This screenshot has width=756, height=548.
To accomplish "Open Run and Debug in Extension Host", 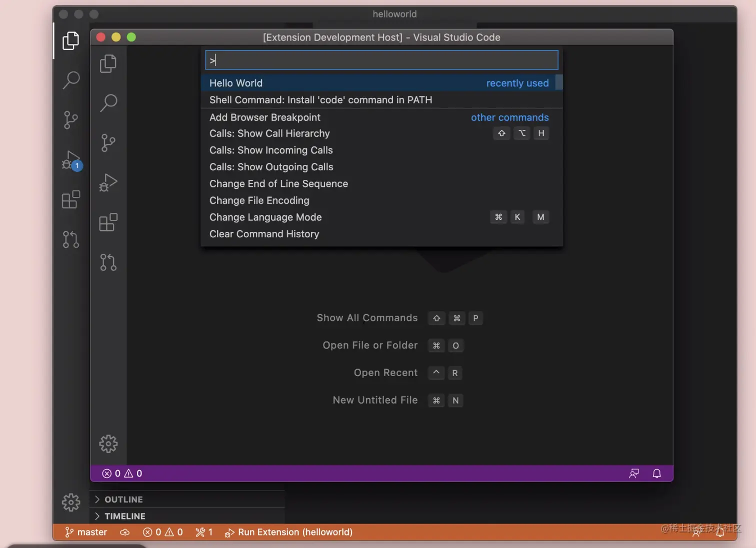I will 108,182.
